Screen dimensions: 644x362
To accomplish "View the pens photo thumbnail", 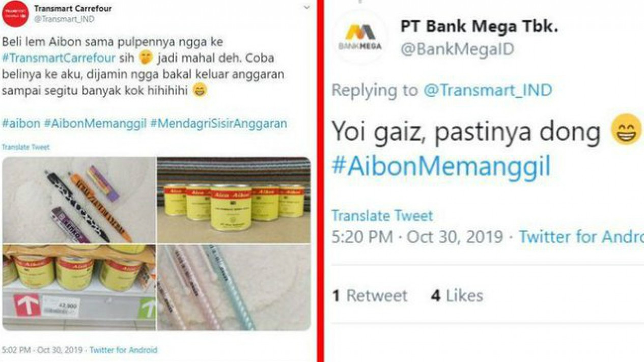I will [79, 200].
